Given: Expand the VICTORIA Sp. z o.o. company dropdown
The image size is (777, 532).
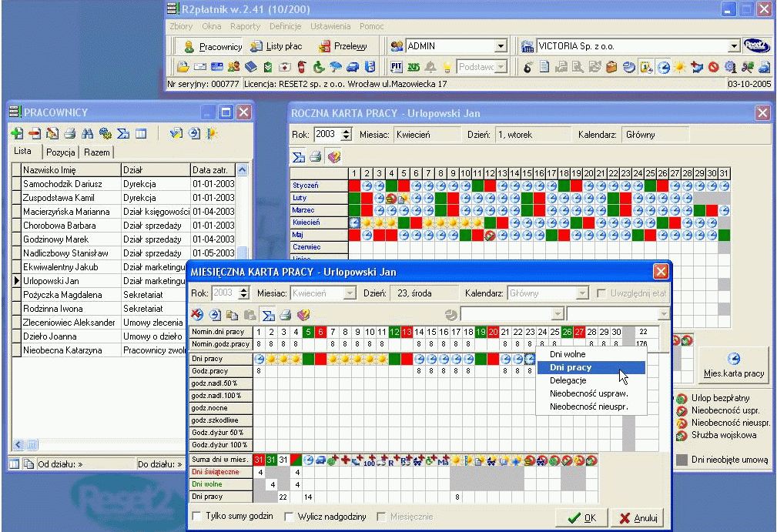Looking at the screenshot, I should pos(734,46).
